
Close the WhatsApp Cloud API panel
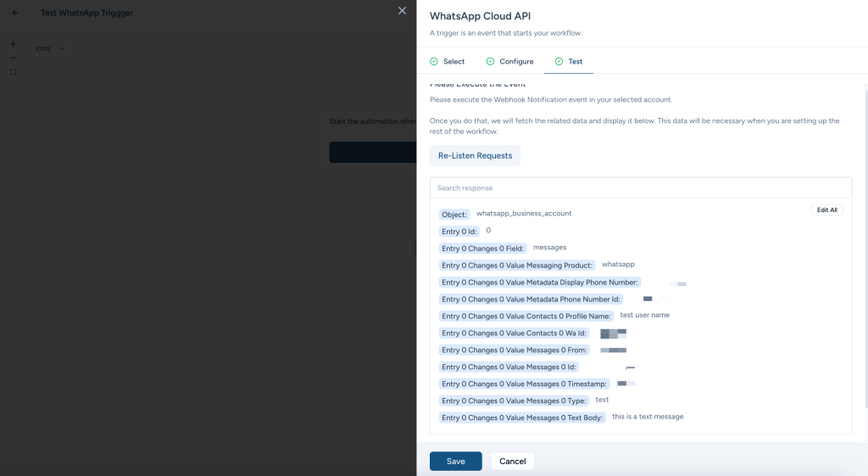403,11
